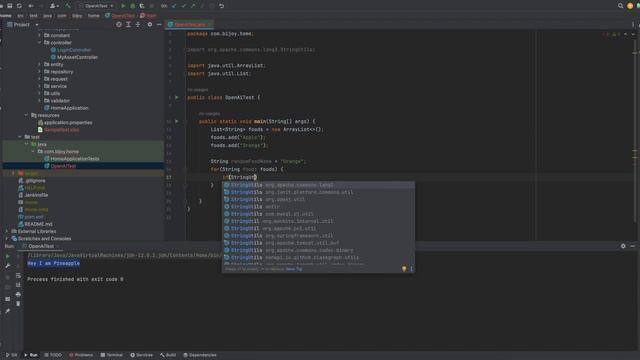The height and width of the screenshot is (360, 640).
Task: Click the pin icon in the Run panel
Action: pyautogui.click(x=7, y=311)
